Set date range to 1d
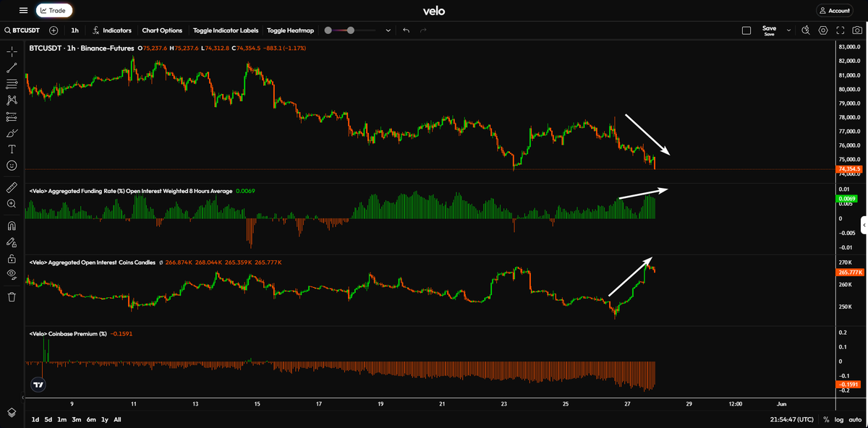 click(x=35, y=419)
